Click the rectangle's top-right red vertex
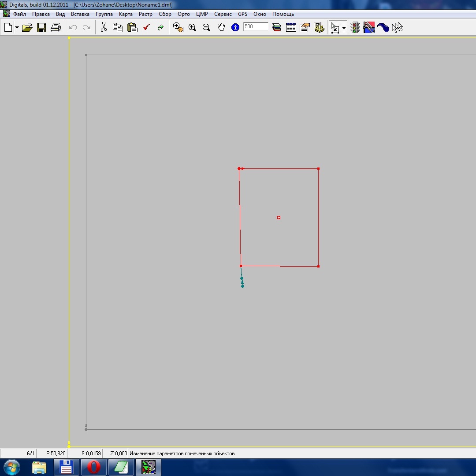The height and width of the screenshot is (476, 476). pyautogui.click(x=319, y=168)
